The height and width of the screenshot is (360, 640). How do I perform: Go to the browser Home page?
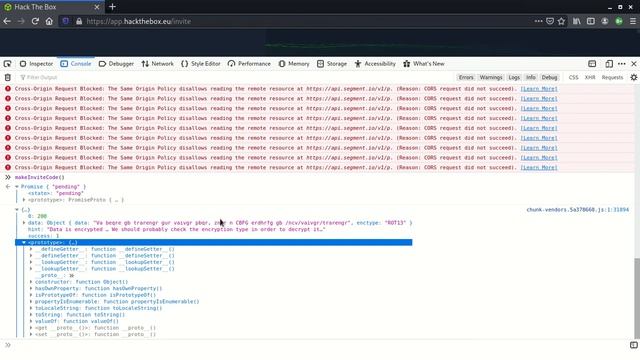[x=49, y=21]
